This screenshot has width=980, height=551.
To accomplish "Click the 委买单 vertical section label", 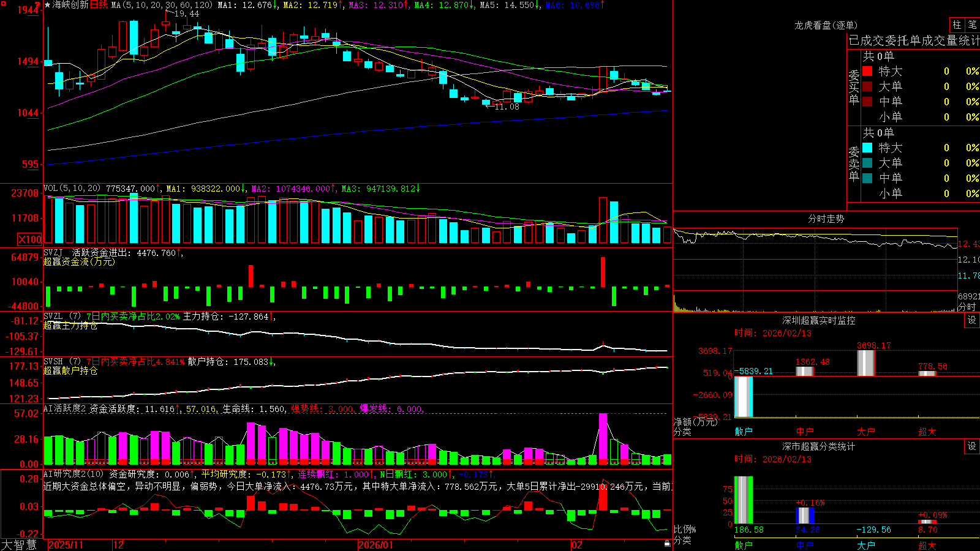I will 854,88.
